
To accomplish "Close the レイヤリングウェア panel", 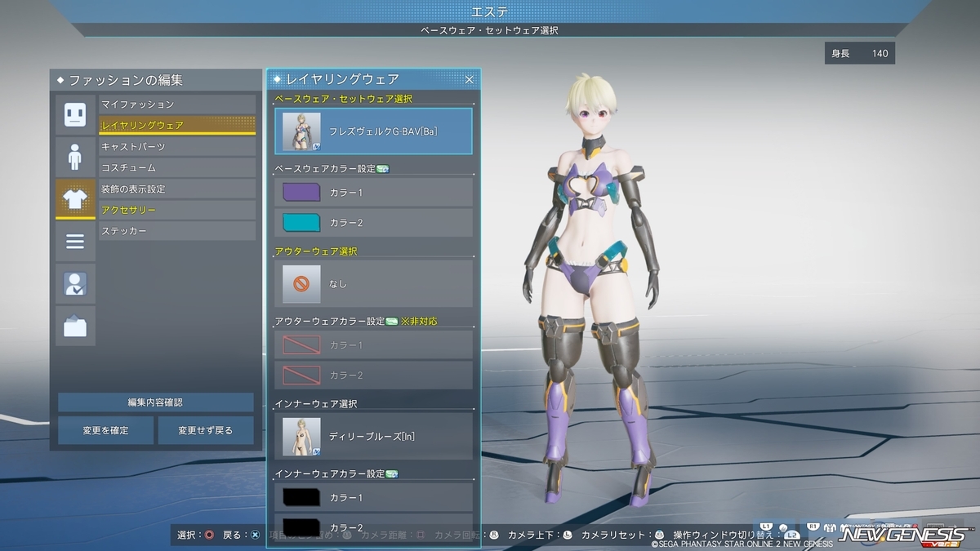I will point(470,79).
